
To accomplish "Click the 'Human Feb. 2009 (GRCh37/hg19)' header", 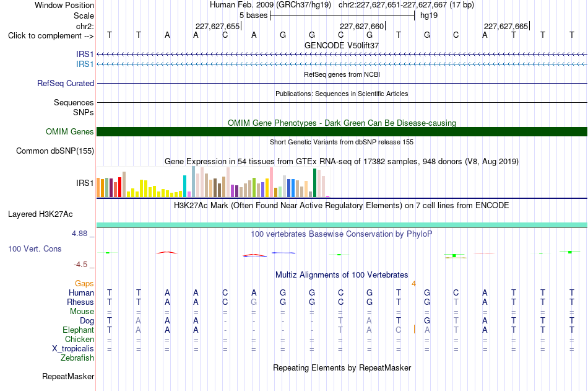I will [270, 5].
